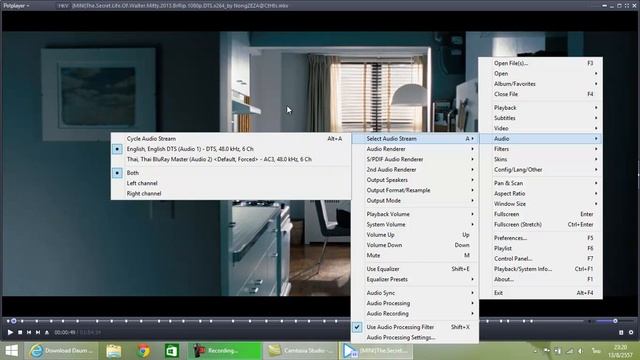The height and width of the screenshot is (360, 640).
Task: Toggle Fullscreen (Stretch) mode
Action: [x=540, y=224]
